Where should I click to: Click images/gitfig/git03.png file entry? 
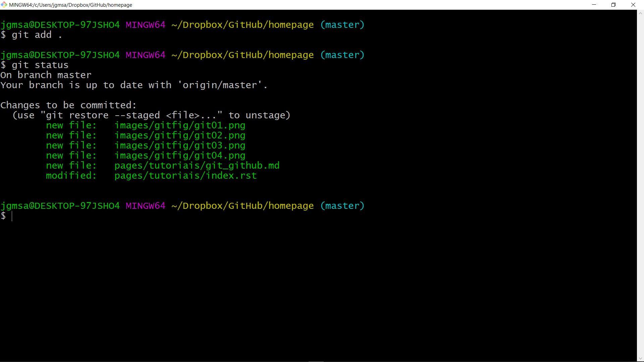coord(180,145)
